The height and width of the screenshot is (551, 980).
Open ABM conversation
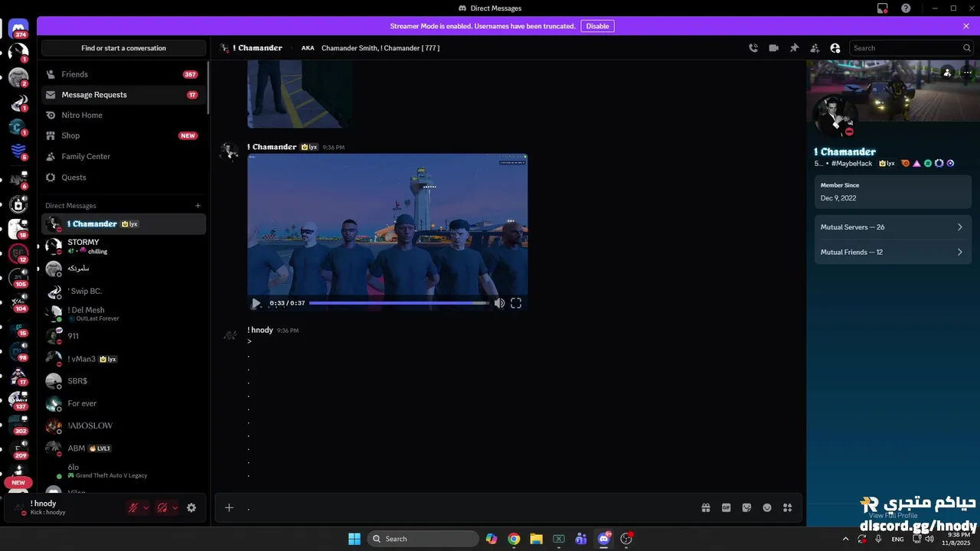click(123, 448)
